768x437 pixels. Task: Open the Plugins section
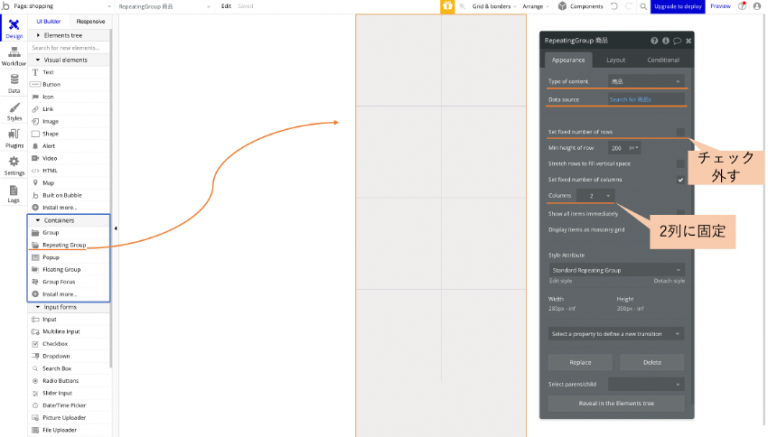click(x=14, y=137)
